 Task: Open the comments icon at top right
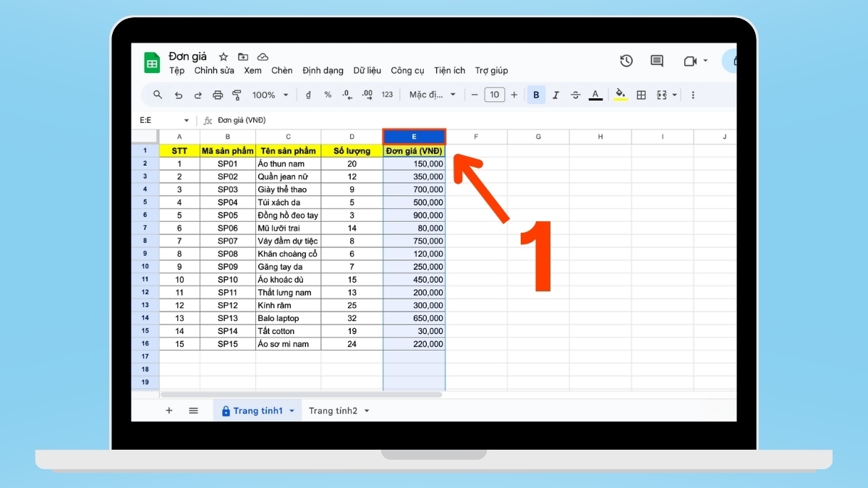(657, 61)
